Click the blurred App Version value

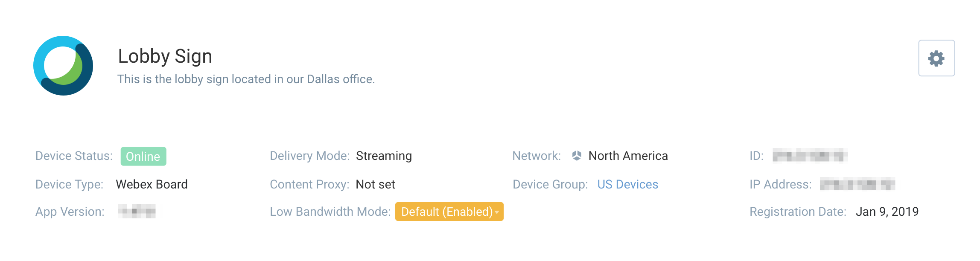coord(137,212)
